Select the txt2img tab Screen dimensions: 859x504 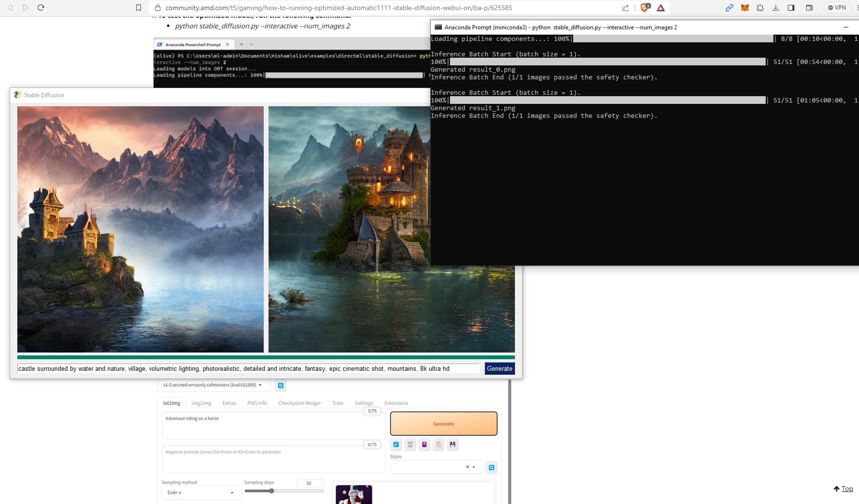click(171, 403)
